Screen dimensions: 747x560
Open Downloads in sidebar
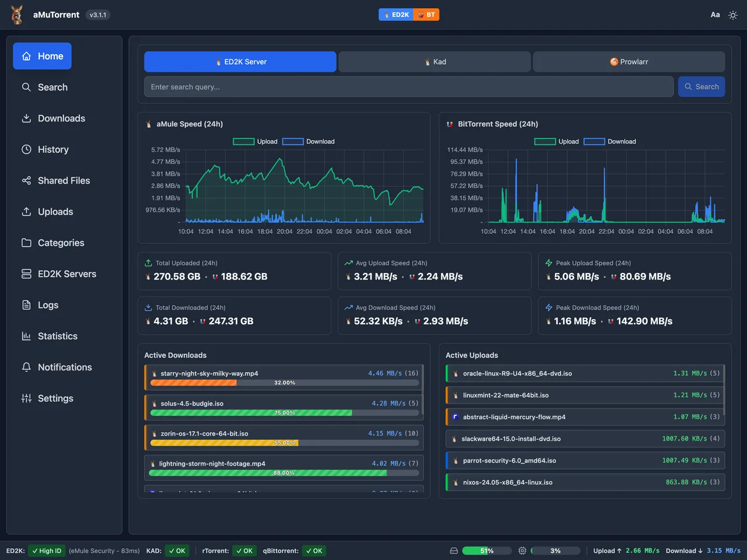point(53,118)
